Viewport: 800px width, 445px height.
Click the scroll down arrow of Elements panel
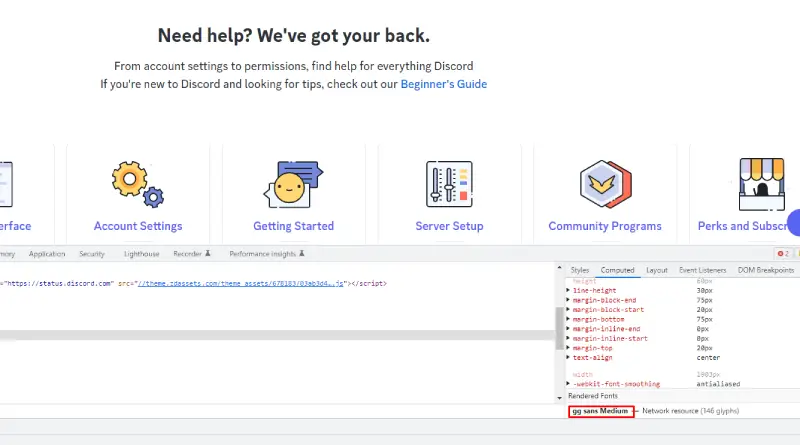click(x=559, y=398)
